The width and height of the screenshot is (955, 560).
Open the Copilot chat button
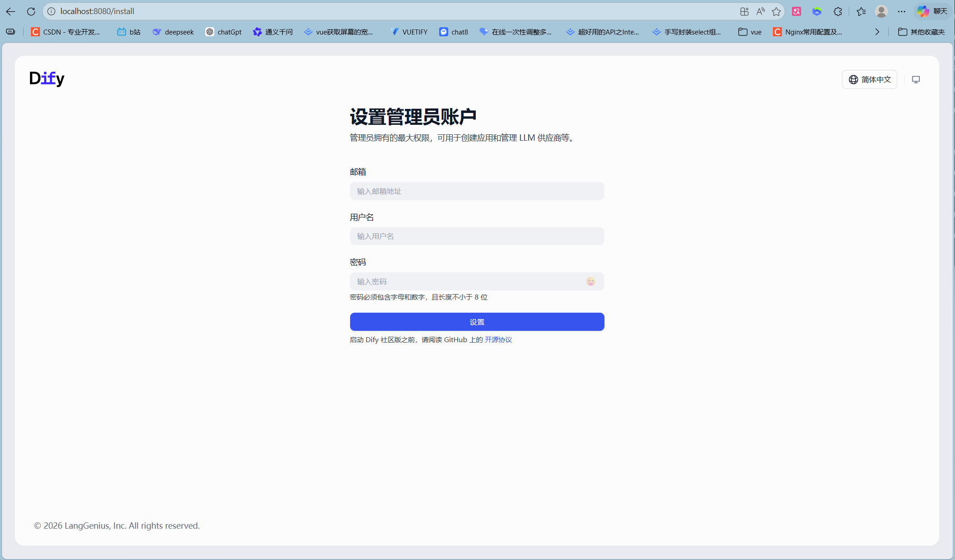tap(932, 11)
